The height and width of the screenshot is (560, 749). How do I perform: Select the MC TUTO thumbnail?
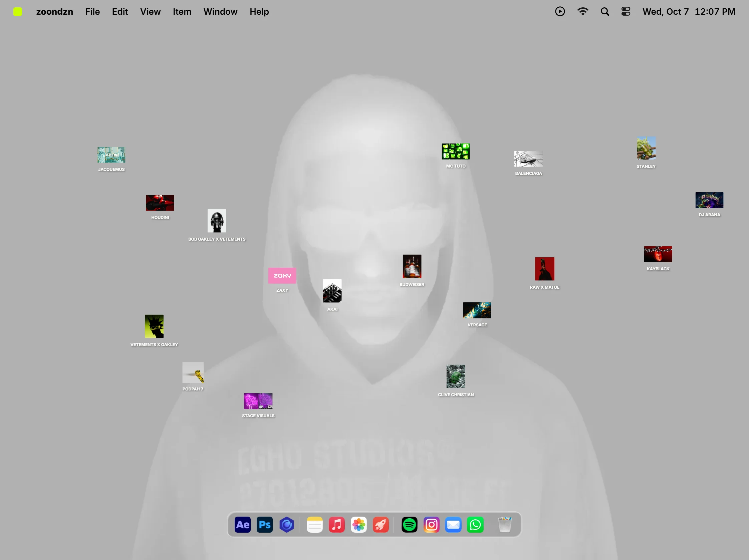pos(456,151)
